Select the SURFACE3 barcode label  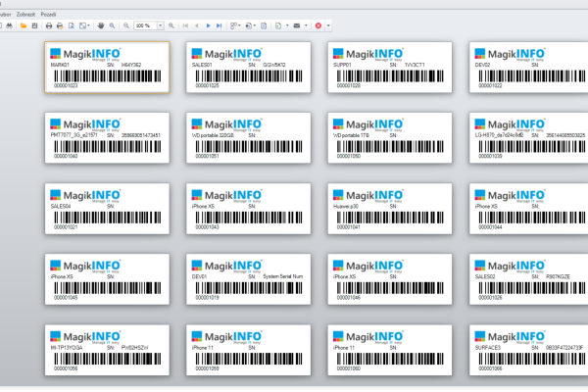coord(528,350)
